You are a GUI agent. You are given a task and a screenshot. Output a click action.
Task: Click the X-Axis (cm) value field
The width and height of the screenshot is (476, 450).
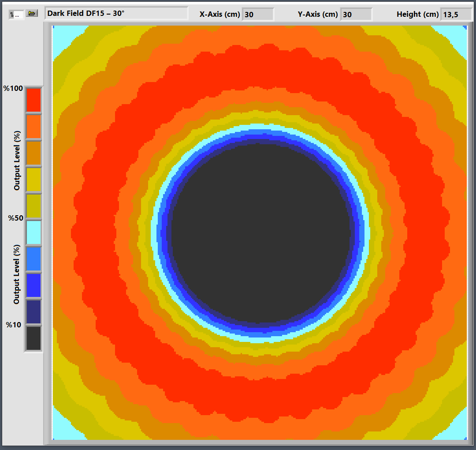pos(258,15)
